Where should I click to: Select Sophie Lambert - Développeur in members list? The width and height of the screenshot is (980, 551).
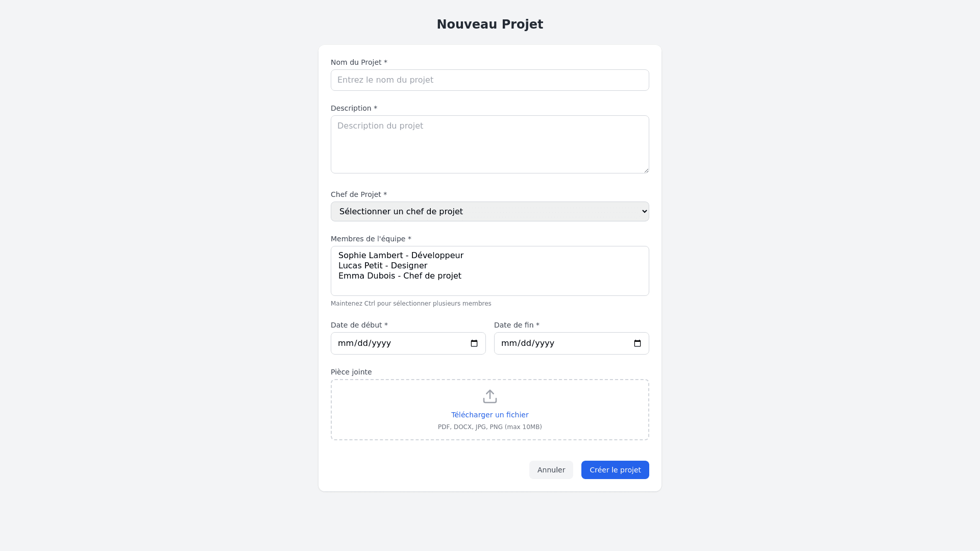click(x=401, y=256)
